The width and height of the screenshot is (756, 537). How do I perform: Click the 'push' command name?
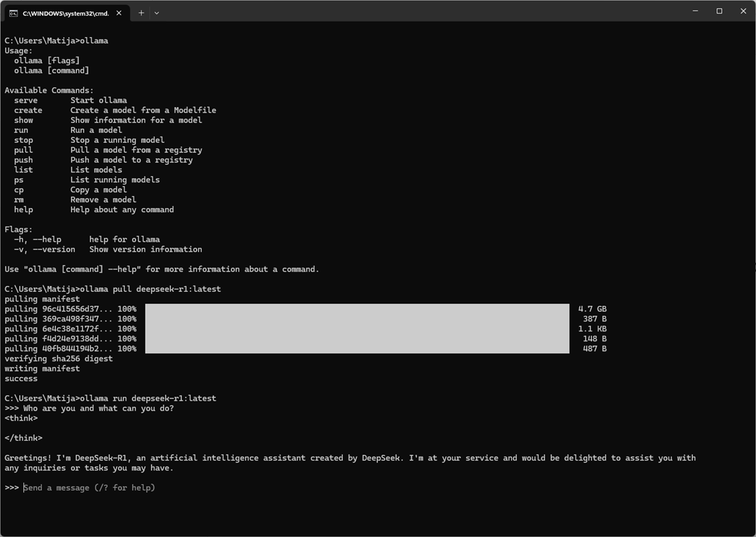pos(23,160)
